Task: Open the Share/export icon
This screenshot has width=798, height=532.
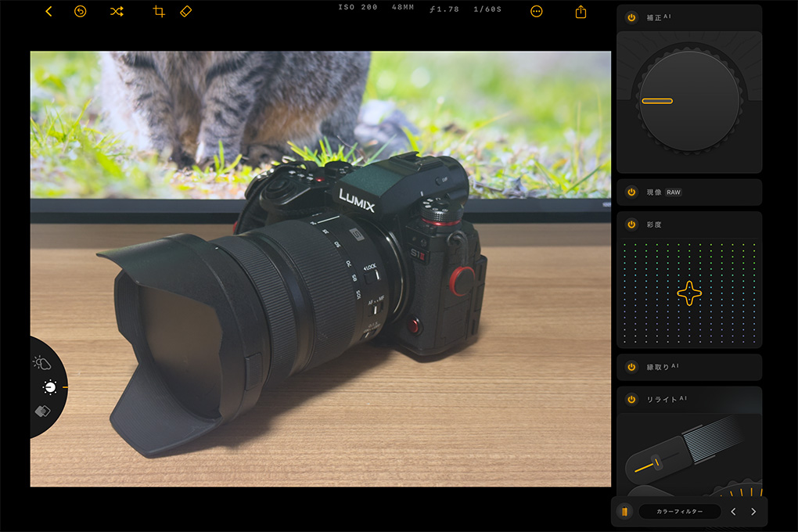Action: click(x=580, y=13)
